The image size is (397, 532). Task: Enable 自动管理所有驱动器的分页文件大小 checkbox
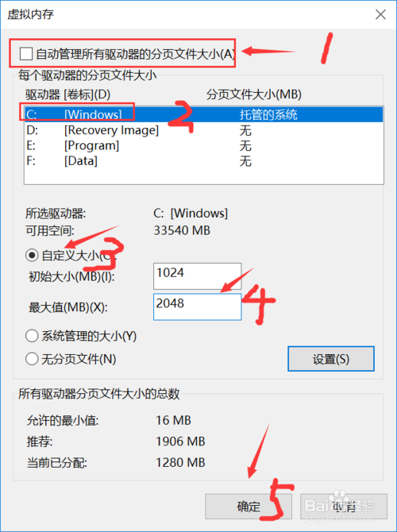click(x=26, y=54)
